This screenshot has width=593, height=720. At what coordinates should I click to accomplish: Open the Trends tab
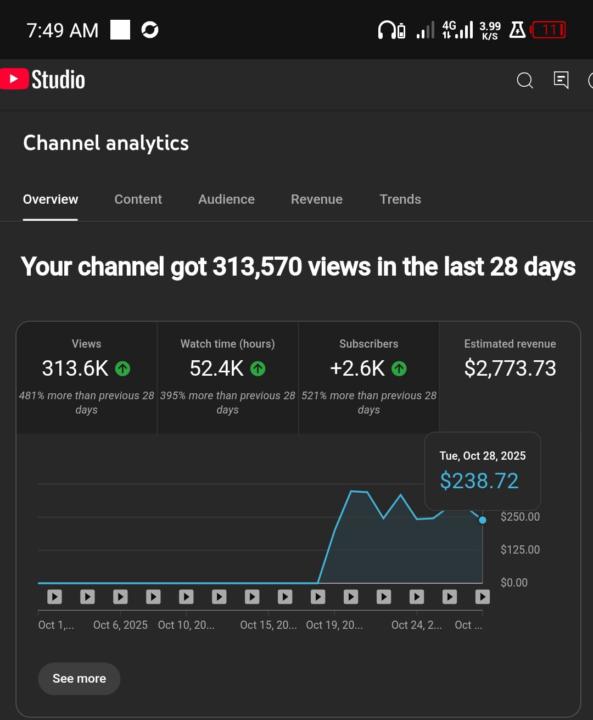pyautogui.click(x=400, y=199)
